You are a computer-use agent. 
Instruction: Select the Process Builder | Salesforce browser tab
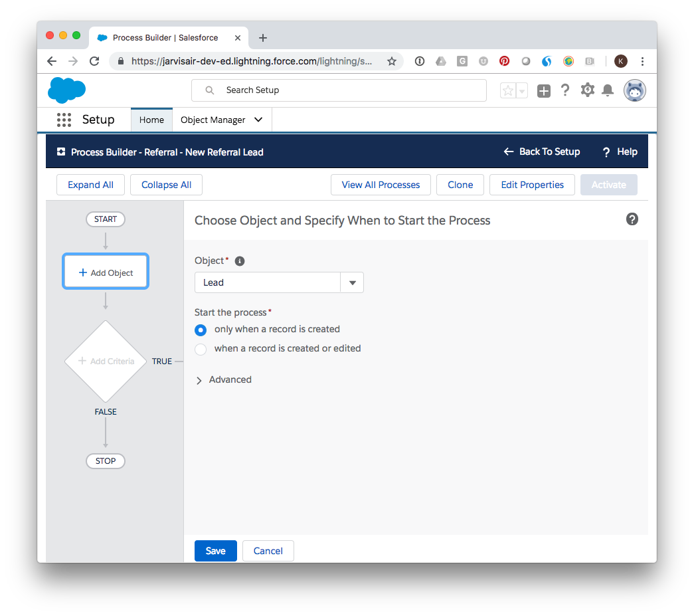pyautogui.click(x=168, y=38)
